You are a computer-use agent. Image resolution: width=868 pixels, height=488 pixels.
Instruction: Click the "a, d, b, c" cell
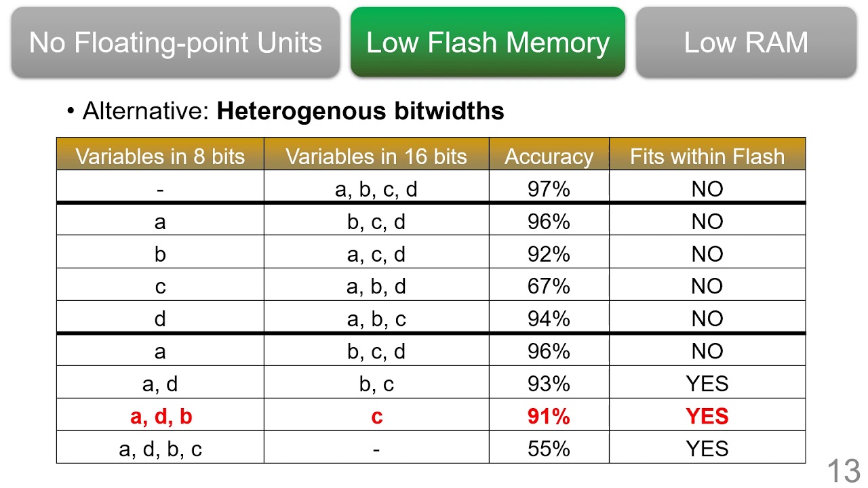click(161, 449)
